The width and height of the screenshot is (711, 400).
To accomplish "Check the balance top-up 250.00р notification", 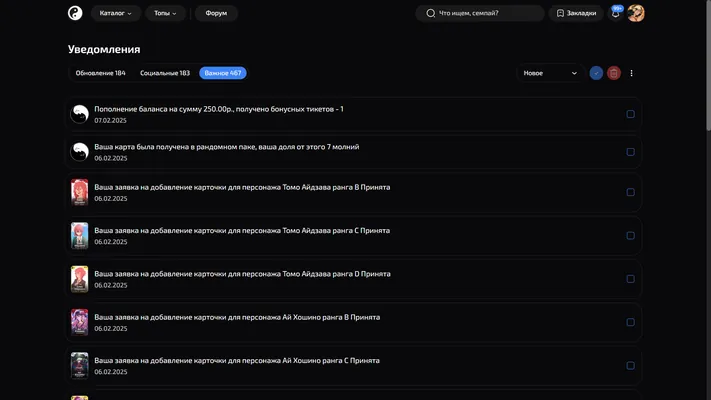I will coord(630,114).
